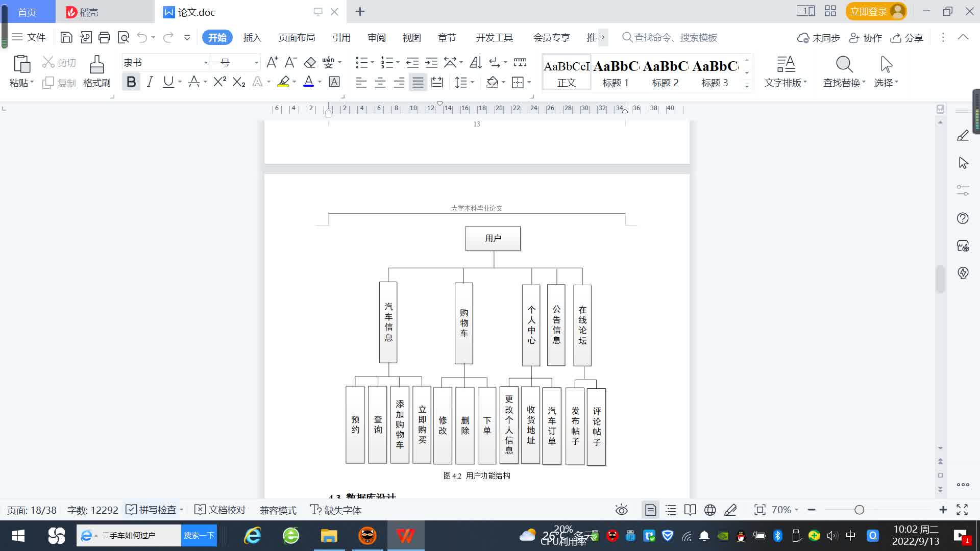Screen dimensions: 980x551
Task: Open Find and Replace tool
Action: coord(844,71)
